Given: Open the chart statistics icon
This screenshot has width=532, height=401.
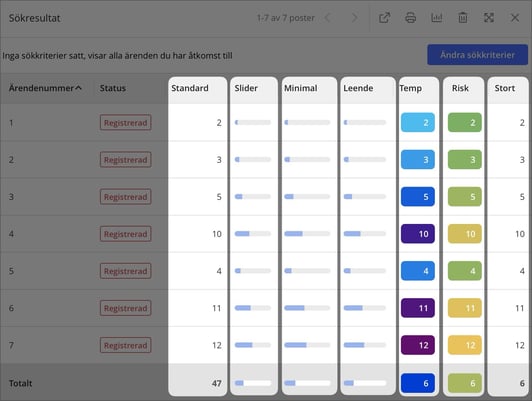Looking at the screenshot, I should [x=437, y=18].
